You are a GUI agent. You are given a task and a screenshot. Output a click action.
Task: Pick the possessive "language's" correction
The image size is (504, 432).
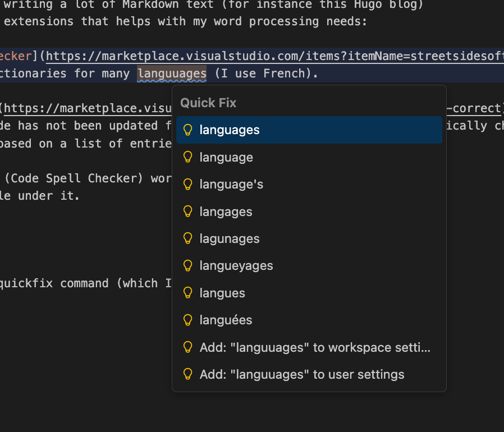point(231,185)
